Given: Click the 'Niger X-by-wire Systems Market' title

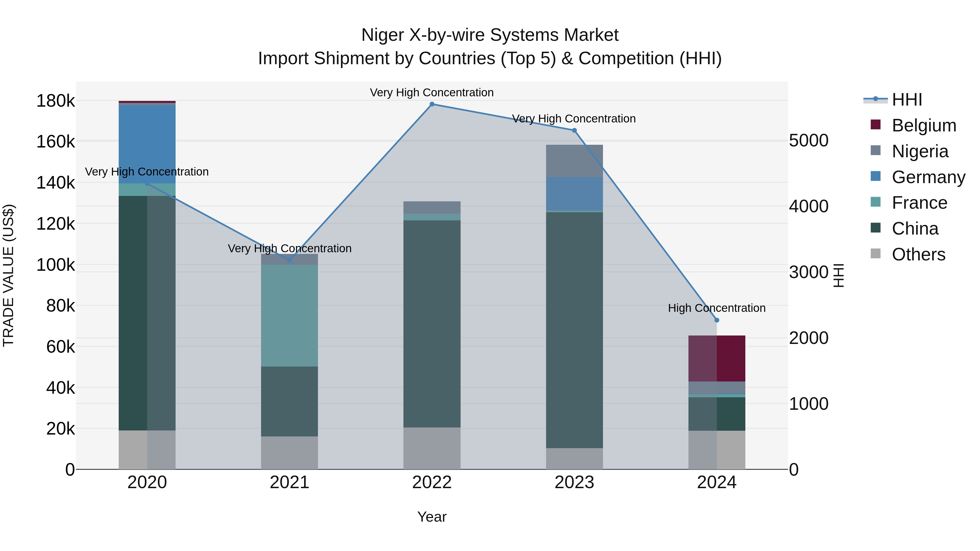Looking at the screenshot, I should (x=490, y=35).
